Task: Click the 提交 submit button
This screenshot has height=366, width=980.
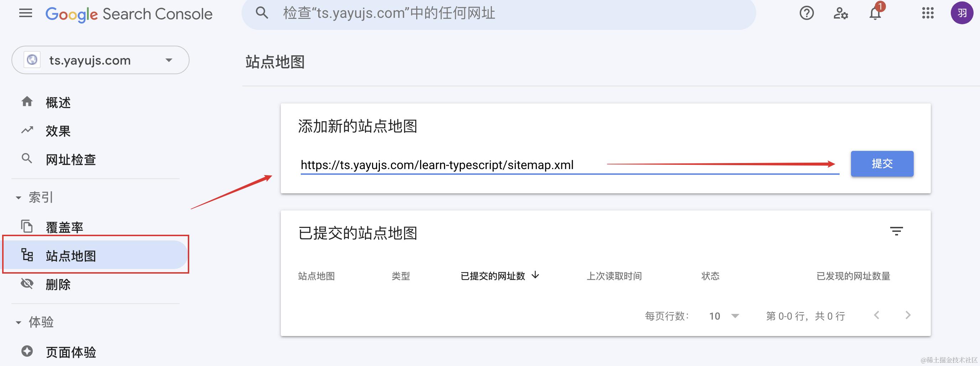Action: [882, 164]
